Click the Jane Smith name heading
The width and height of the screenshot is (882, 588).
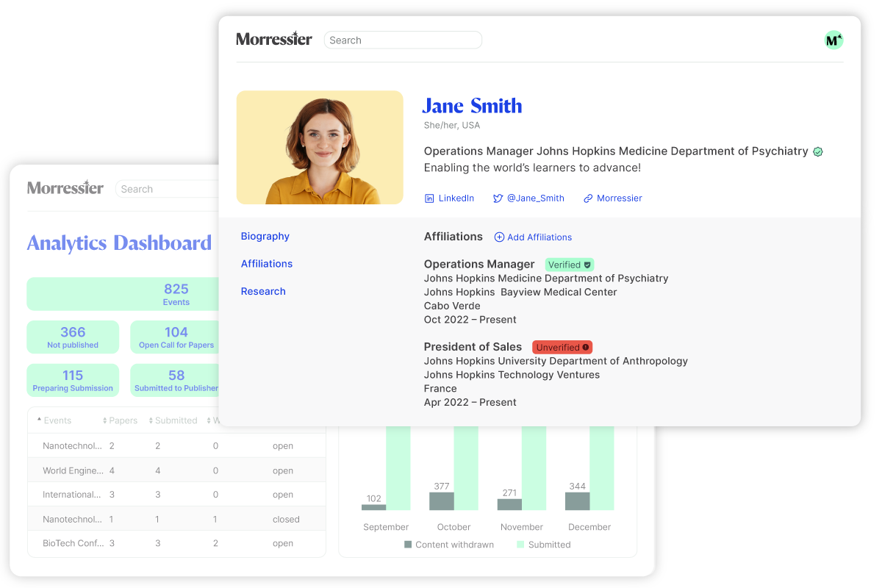(x=473, y=106)
